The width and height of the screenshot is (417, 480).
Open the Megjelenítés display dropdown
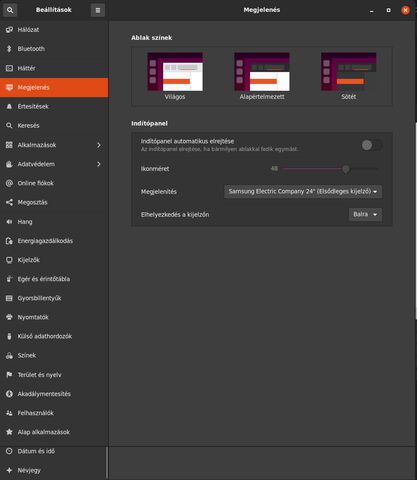coord(303,192)
